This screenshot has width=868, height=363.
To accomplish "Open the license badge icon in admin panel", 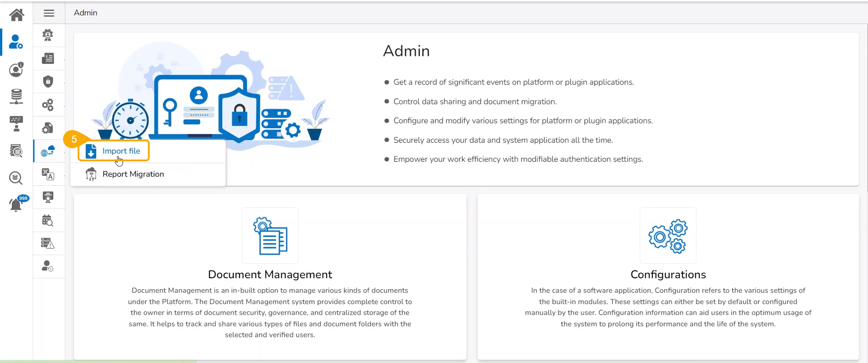I will (48, 35).
